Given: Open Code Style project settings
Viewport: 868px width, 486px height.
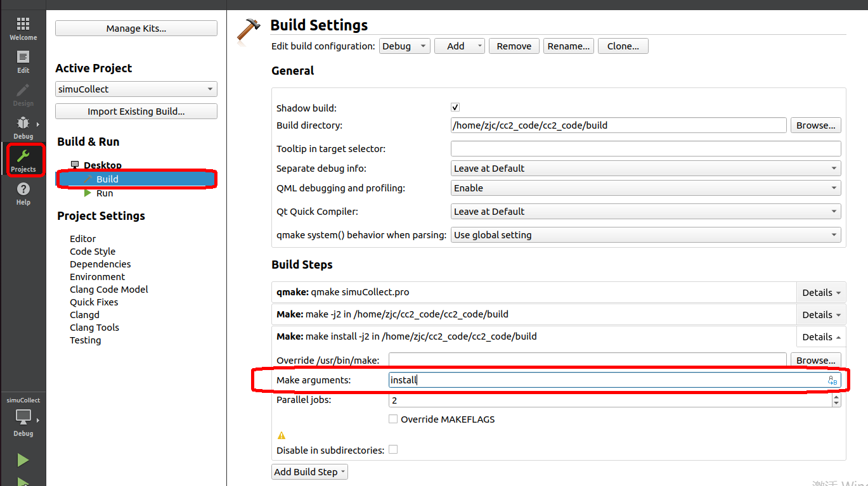Looking at the screenshot, I should pos(93,252).
